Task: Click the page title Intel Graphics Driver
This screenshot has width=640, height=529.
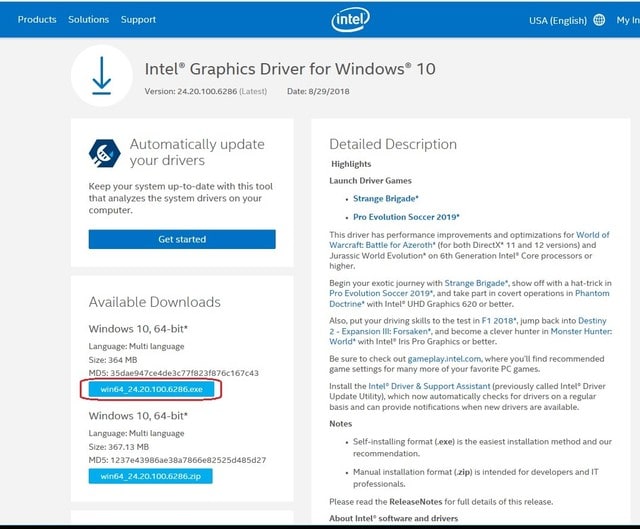Action: click(290, 69)
